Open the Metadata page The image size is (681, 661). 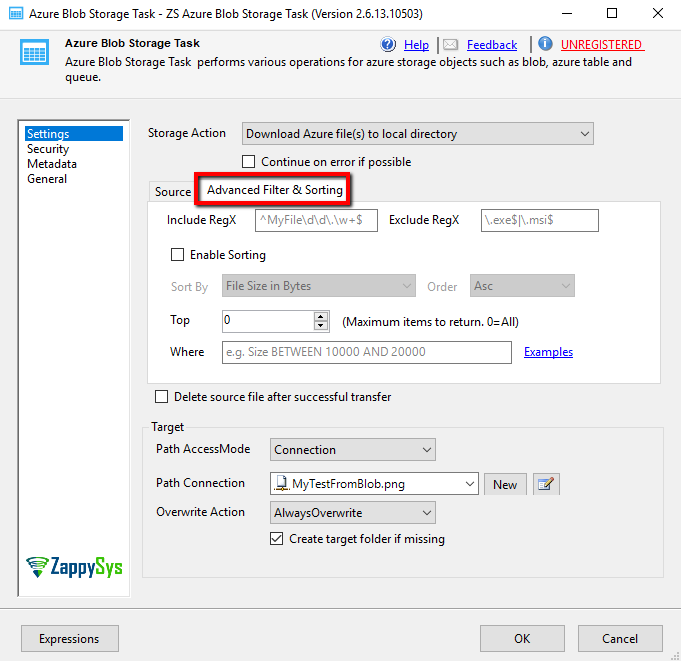52,164
